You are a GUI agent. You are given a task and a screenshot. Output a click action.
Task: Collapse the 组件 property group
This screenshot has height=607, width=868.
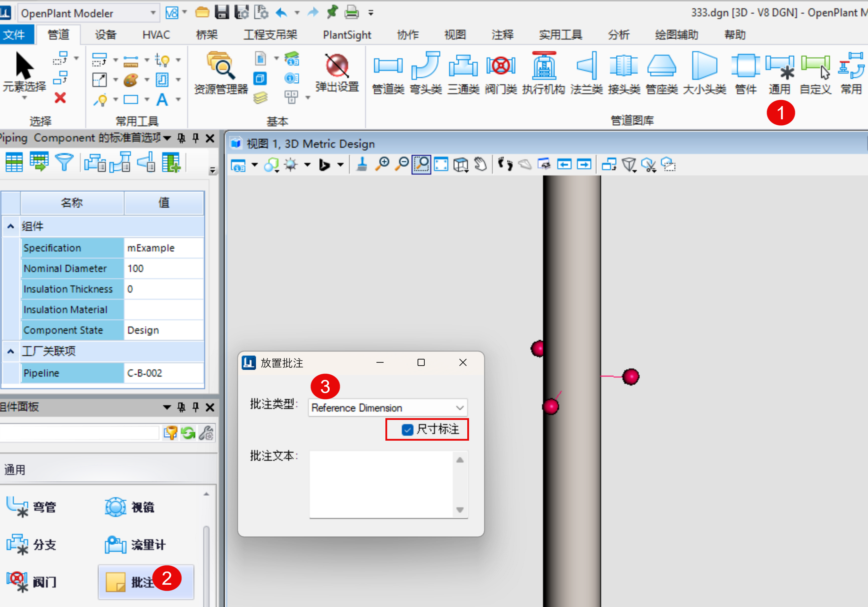click(x=10, y=226)
